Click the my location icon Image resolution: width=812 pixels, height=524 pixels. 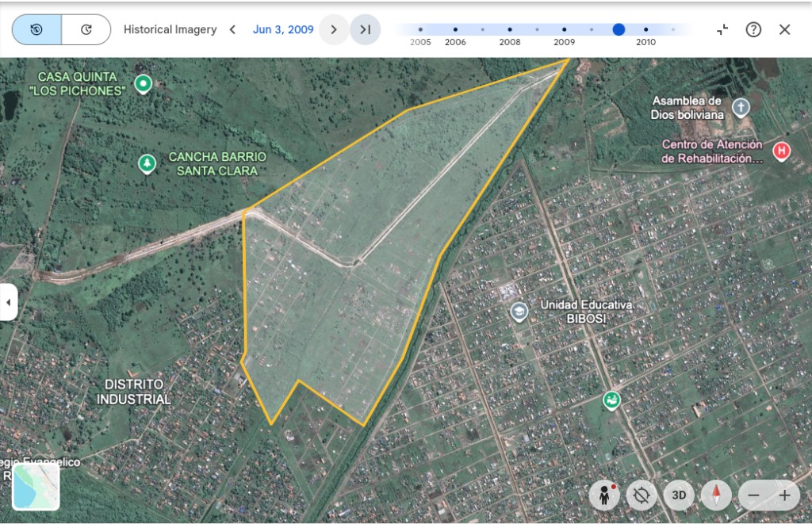pyautogui.click(x=642, y=495)
